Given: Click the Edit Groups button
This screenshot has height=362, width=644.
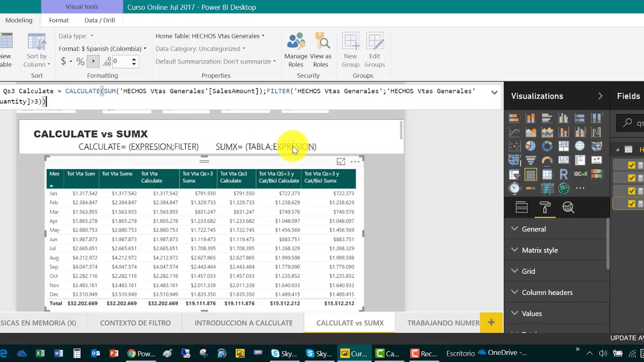Looking at the screenshot, I should pyautogui.click(x=375, y=50).
